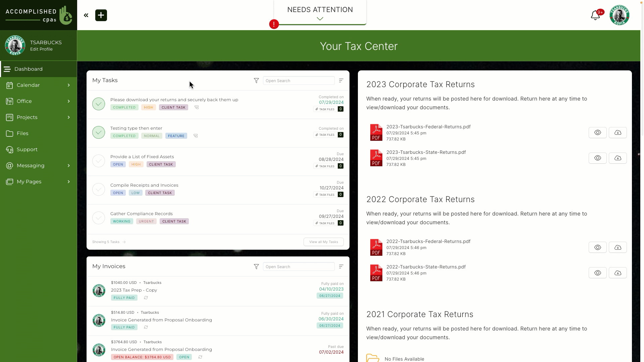
Task: Open task search input field
Action: coord(299,80)
